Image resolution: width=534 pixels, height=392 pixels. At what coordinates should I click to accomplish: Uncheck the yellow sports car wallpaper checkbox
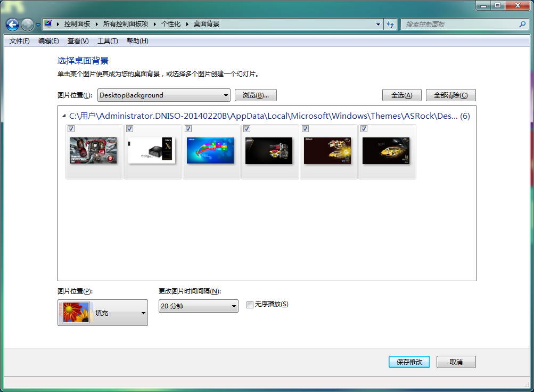point(364,128)
